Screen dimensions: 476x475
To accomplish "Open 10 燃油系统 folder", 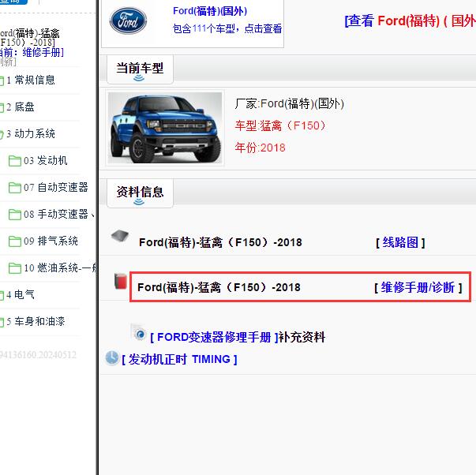I will click(x=60, y=267).
